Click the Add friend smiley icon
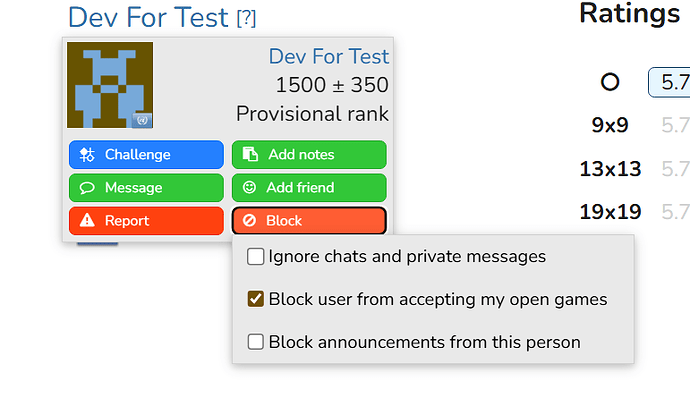The image size is (690, 398). 249,188
